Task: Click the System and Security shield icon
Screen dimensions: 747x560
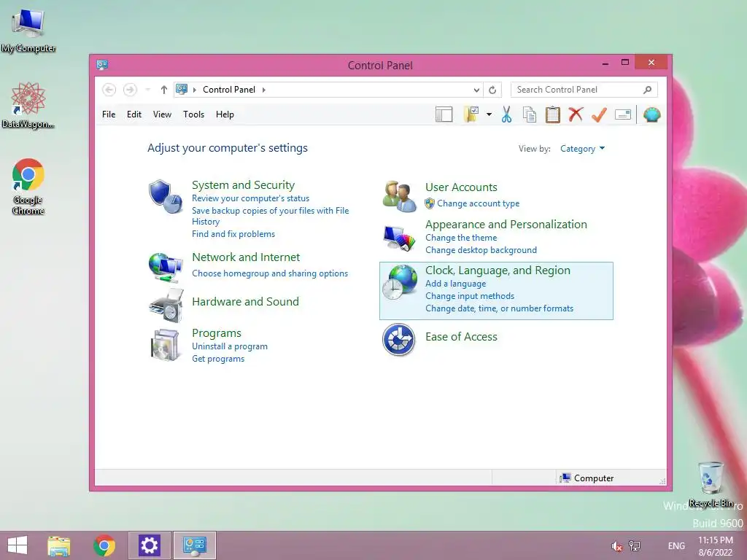Action: (165, 196)
